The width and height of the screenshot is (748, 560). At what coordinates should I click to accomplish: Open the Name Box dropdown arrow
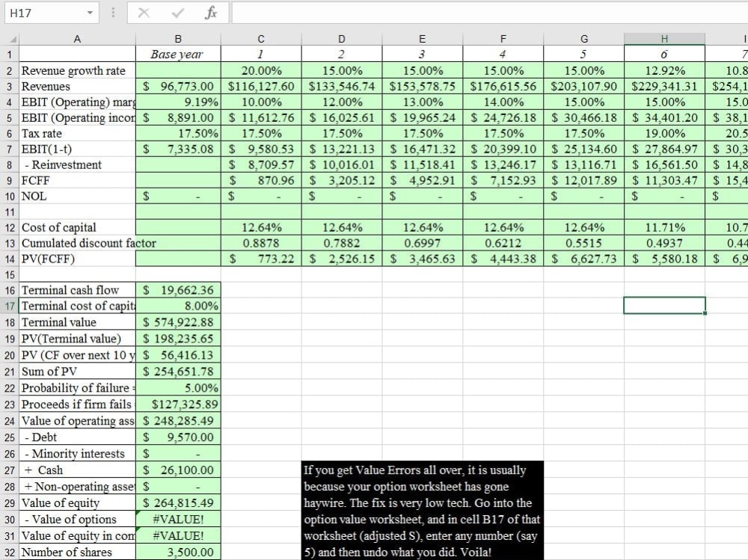(x=90, y=13)
